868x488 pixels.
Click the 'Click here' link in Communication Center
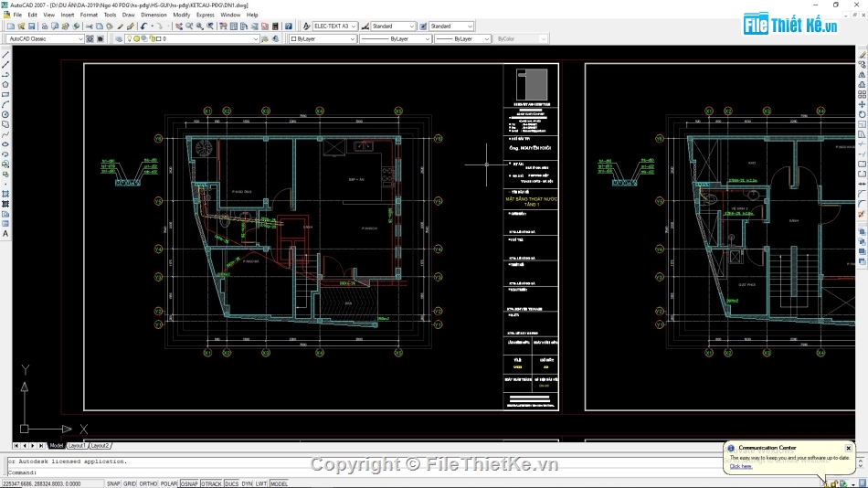740,466
